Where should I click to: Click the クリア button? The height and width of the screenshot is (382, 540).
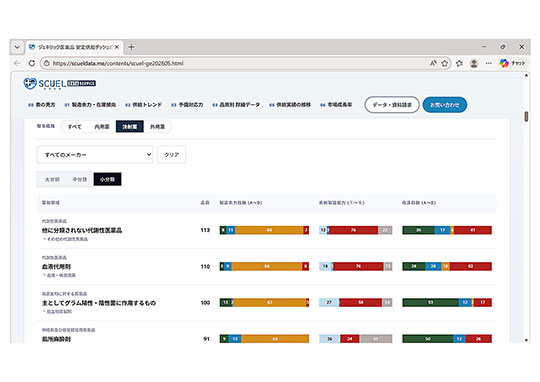[x=172, y=155]
